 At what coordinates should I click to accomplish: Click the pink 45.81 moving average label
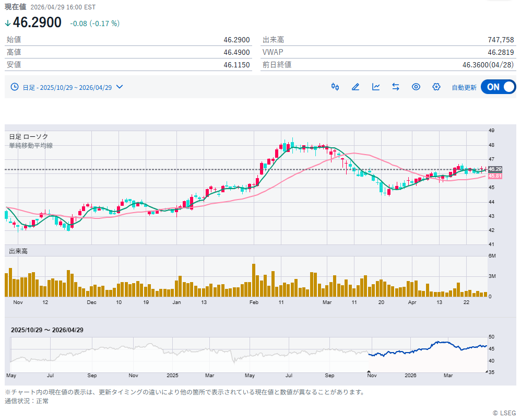[x=495, y=176]
